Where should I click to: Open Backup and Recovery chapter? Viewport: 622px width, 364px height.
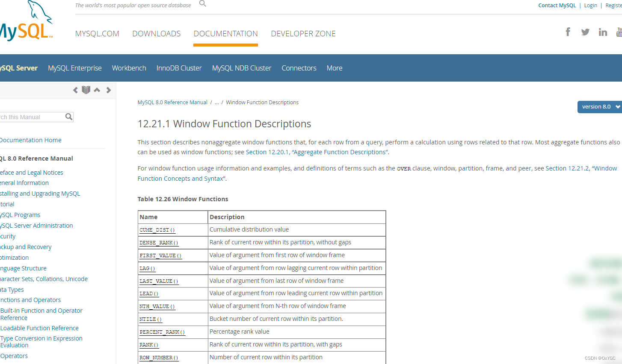26,247
